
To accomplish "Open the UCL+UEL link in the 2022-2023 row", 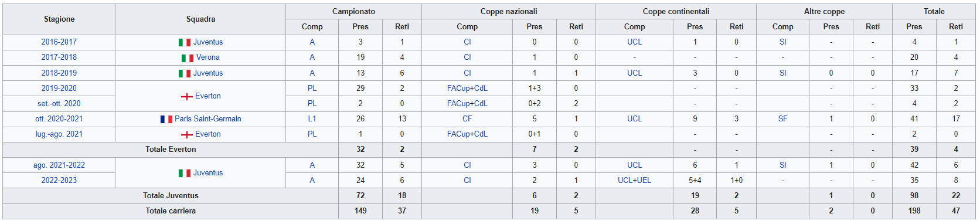I will pyautogui.click(x=635, y=181).
